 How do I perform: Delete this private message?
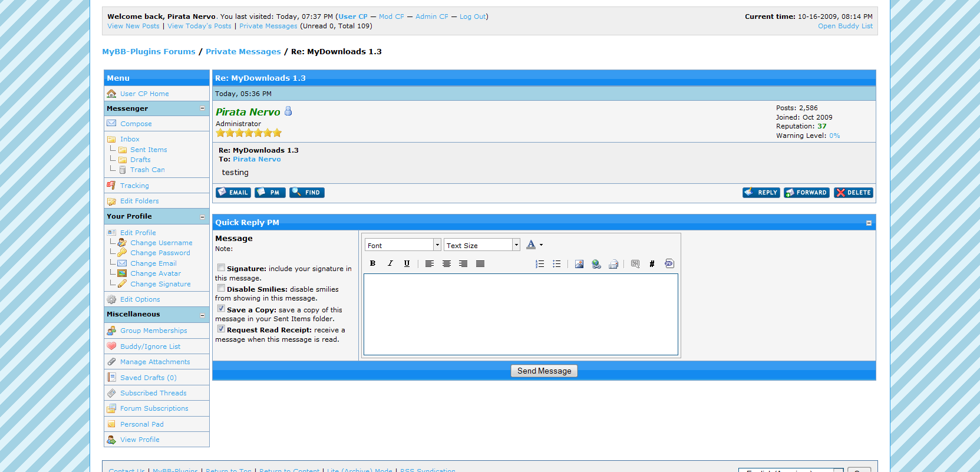pos(853,193)
